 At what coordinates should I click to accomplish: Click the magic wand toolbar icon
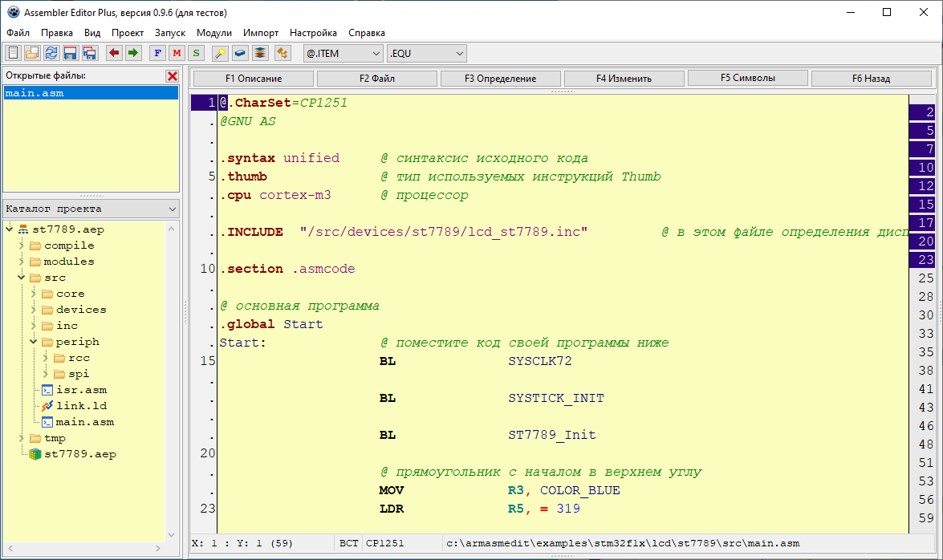(220, 54)
